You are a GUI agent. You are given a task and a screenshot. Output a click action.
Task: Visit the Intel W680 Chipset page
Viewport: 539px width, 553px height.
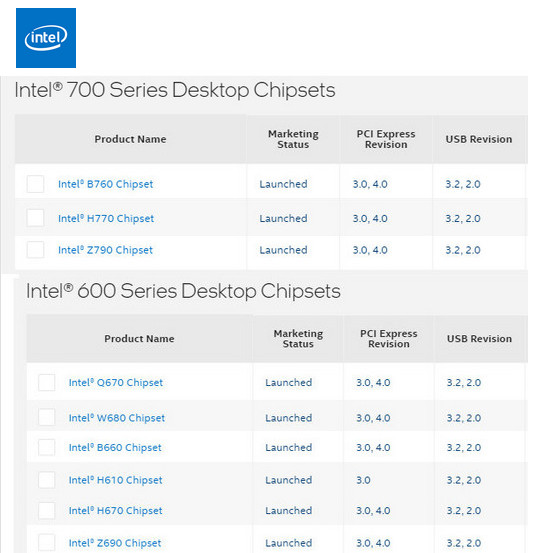[117, 418]
